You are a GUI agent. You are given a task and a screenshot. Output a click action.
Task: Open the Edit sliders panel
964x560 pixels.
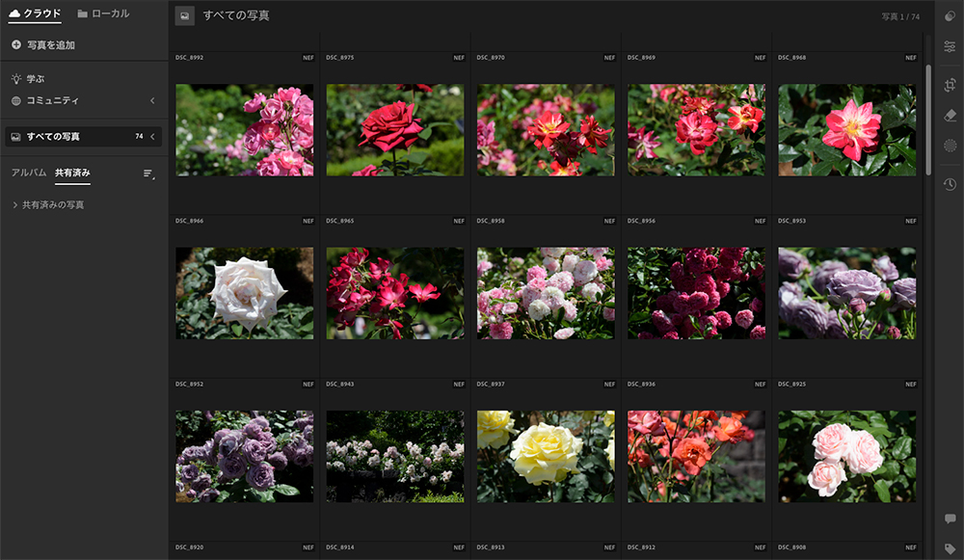[x=950, y=46]
